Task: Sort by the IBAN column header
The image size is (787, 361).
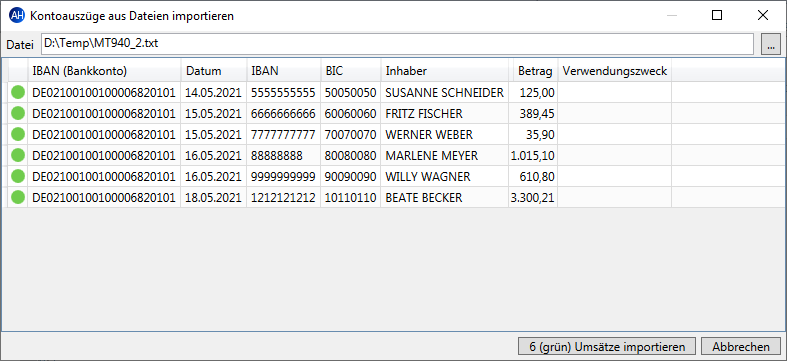Action: 284,71
